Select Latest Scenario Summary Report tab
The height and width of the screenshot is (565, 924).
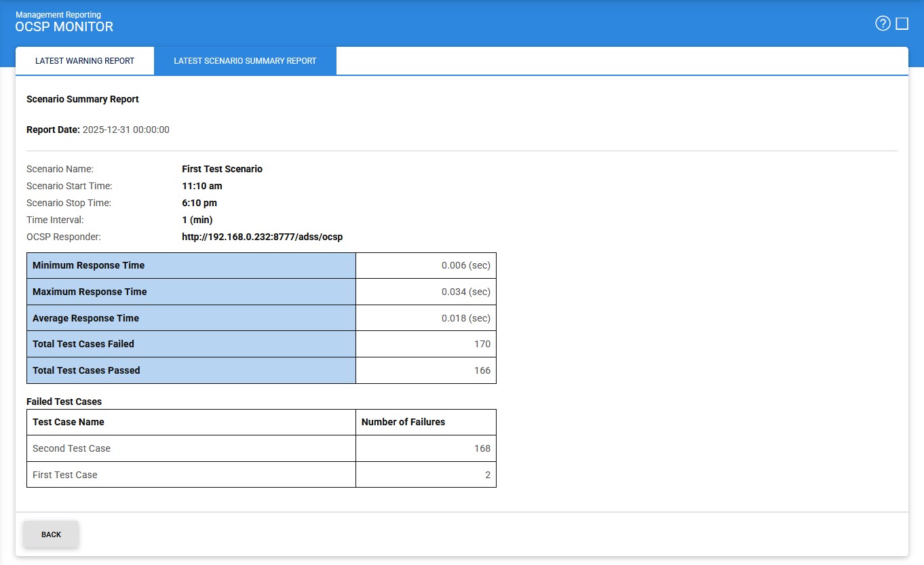pyautogui.click(x=245, y=61)
